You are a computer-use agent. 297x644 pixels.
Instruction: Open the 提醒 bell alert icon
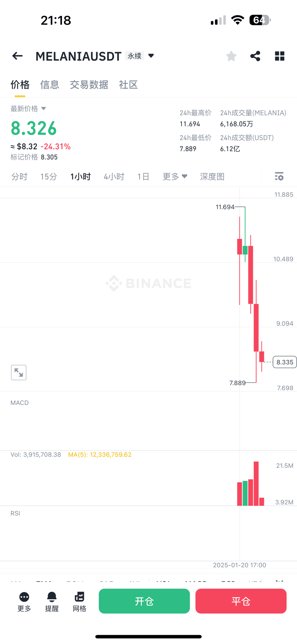(52, 602)
